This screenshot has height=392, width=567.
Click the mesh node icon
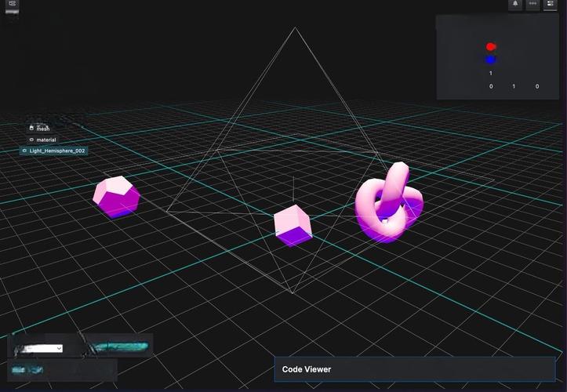point(31,128)
